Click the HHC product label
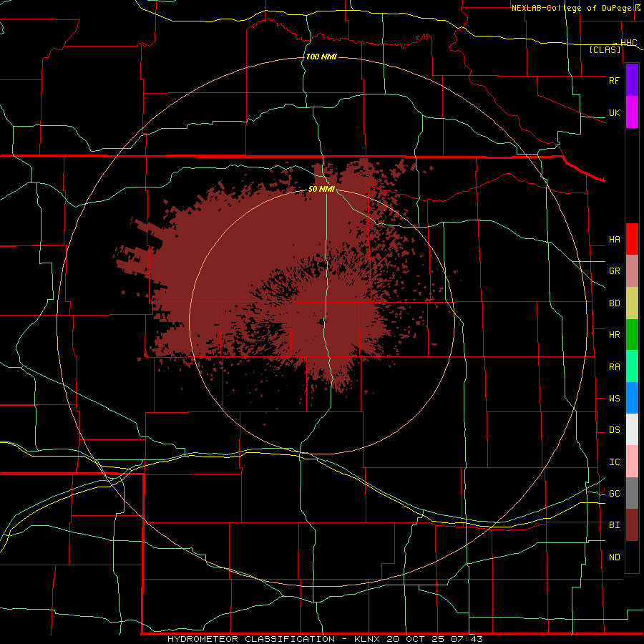The width and height of the screenshot is (644, 644). click(628, 43)
